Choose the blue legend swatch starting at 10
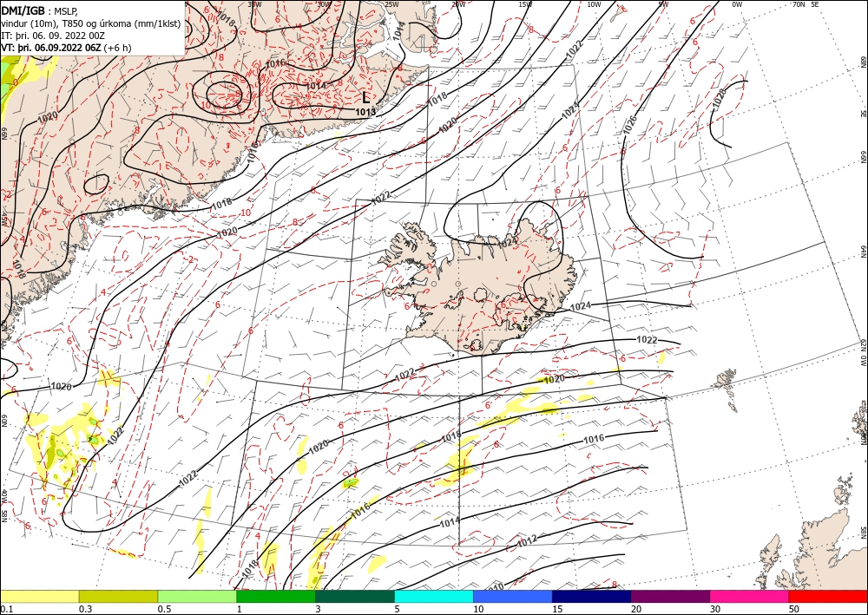The width and height of the screenshot is (868, 615). 513,596
